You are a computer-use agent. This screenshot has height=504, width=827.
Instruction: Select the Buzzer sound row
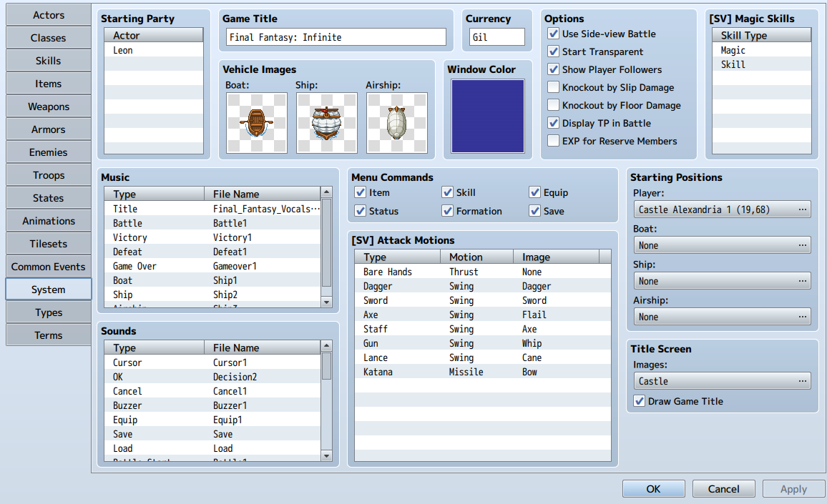pos(212,405)
